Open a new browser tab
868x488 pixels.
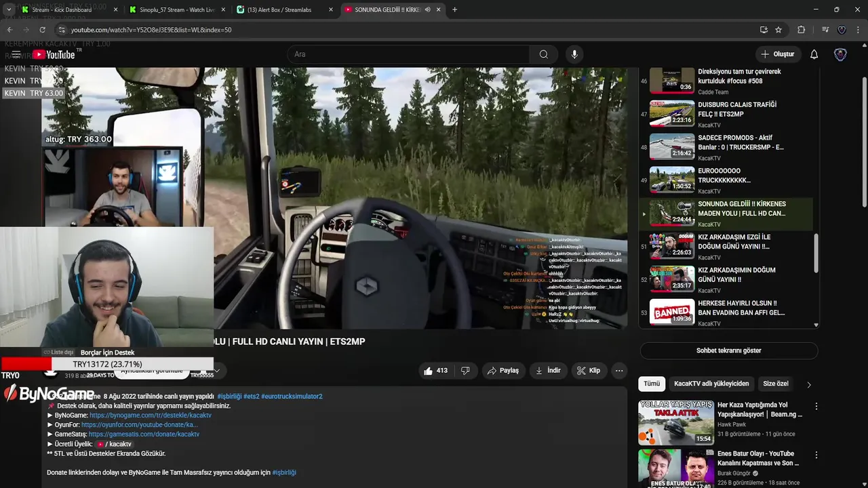pyautogui.click(x=454, y=9)
